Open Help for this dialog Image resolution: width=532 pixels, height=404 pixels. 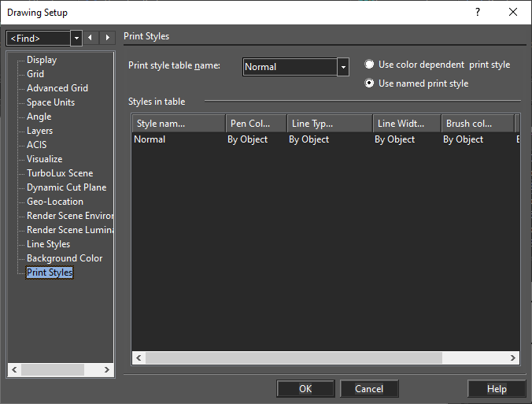click(497, 389)
